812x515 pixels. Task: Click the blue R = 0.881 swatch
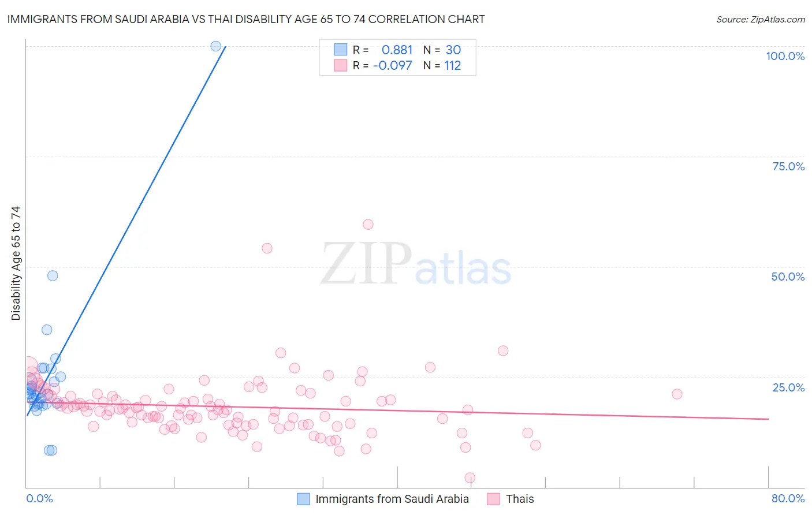pyautogui.click(x=341, y=50)
